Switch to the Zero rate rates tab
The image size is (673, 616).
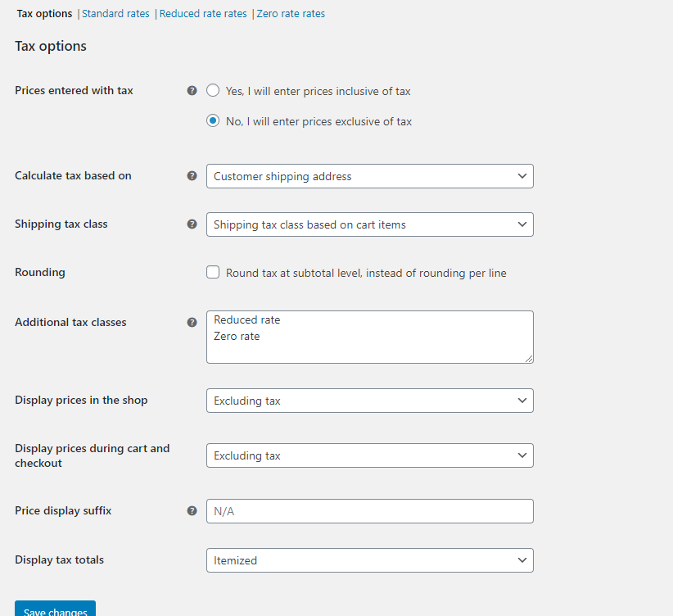pyautogui.click(x=291, y=13)
